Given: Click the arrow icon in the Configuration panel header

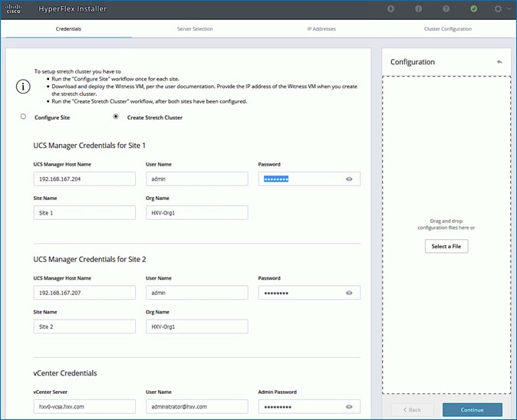Looking at the screenshot, I should 499,62.
